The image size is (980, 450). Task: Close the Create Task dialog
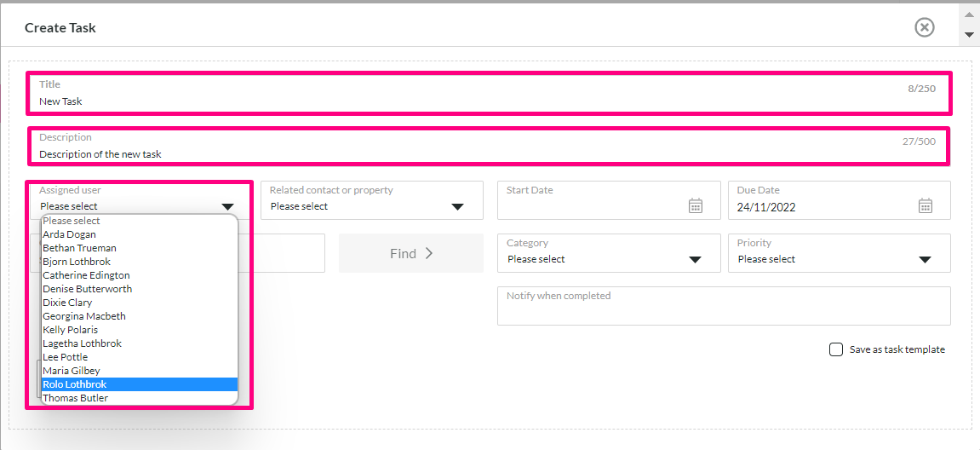(x=925, y=27)
